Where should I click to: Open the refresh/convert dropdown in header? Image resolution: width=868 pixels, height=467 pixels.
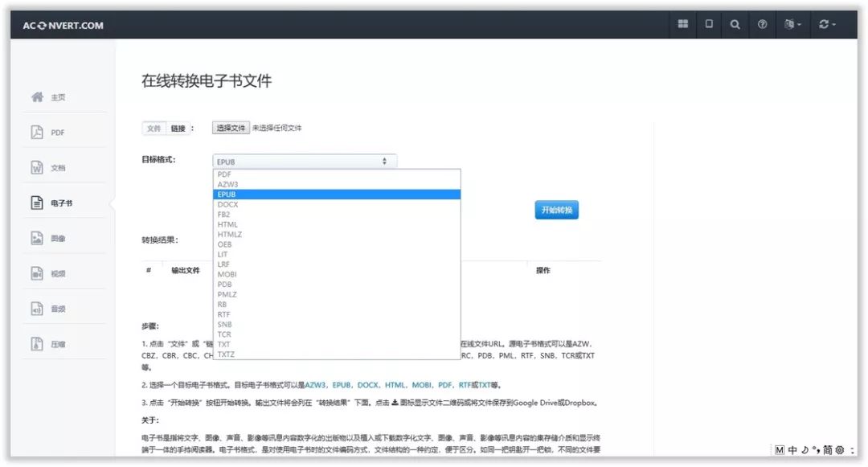point(827,24)
